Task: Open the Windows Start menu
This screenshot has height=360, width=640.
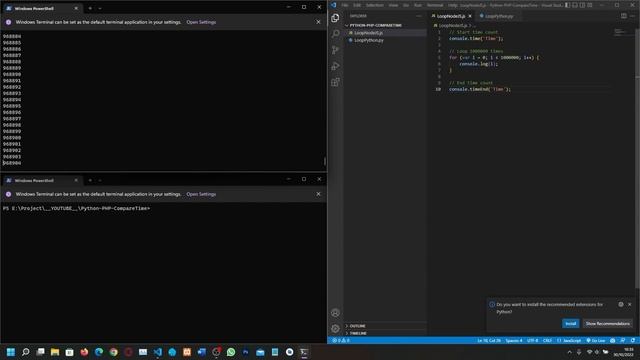Action: [x=11, y=352]
